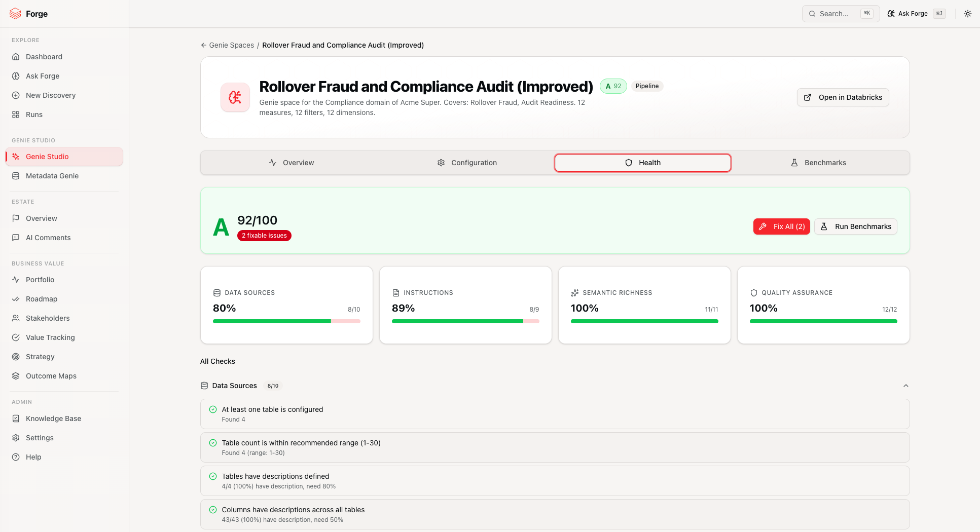Click the Quality Assurance shield icon
Viewport: 980px width, 532px height.
[754, 293]
